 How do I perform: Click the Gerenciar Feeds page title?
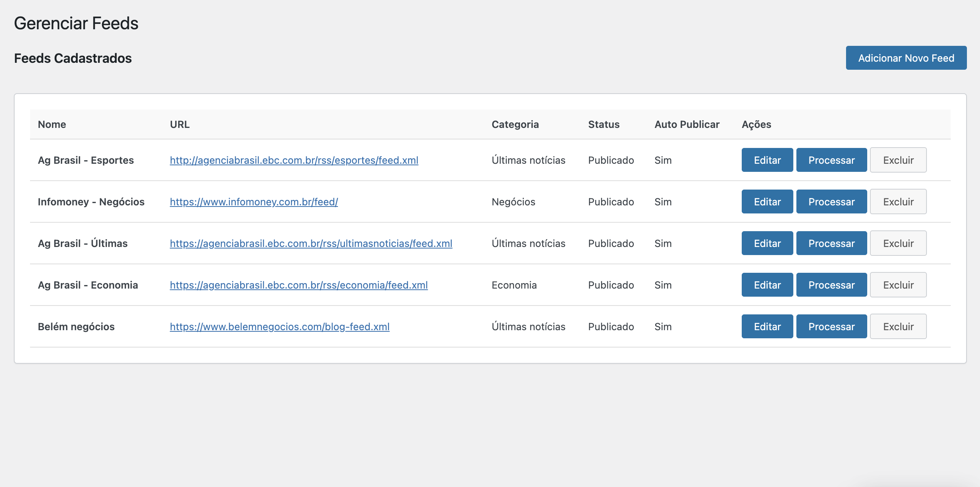[76, 23]
